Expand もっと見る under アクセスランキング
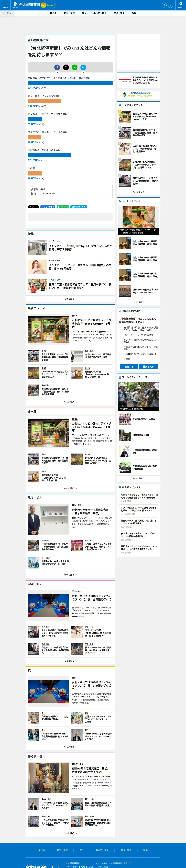 tap(139, 192)
